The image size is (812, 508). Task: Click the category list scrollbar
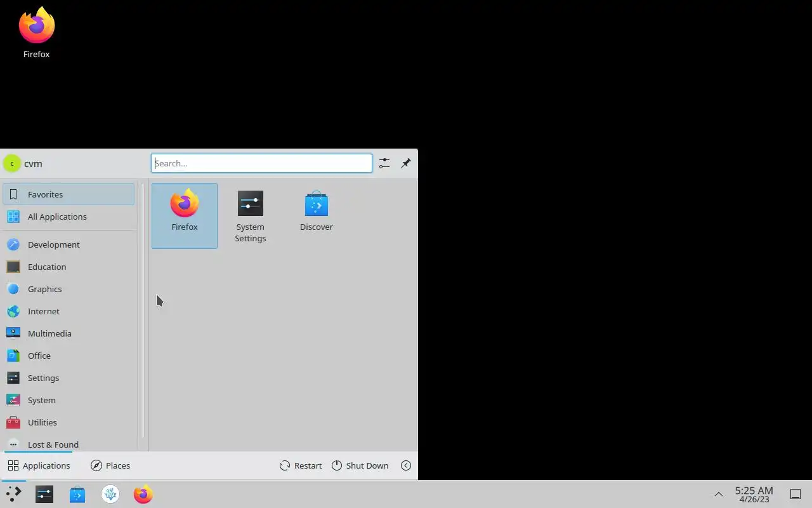(143, 311)
